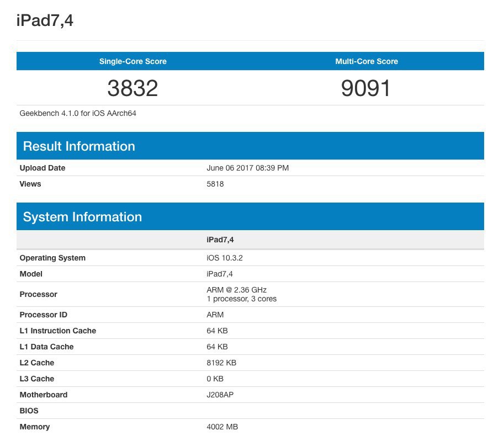Screen dimensions: 504x441
Task: Click the L2 Cache value 8192 KB
Action: pos(221,363)
